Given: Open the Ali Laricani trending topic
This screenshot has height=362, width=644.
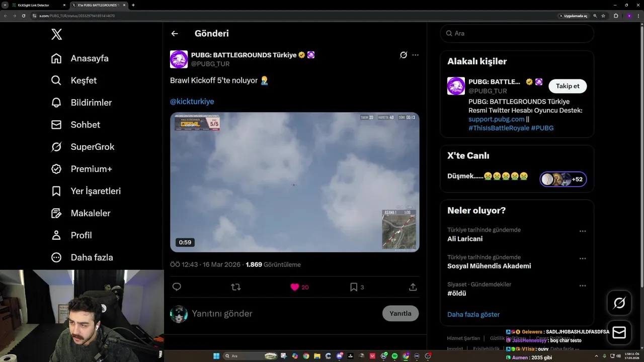Looking at the screenshot, I should 465,239.
